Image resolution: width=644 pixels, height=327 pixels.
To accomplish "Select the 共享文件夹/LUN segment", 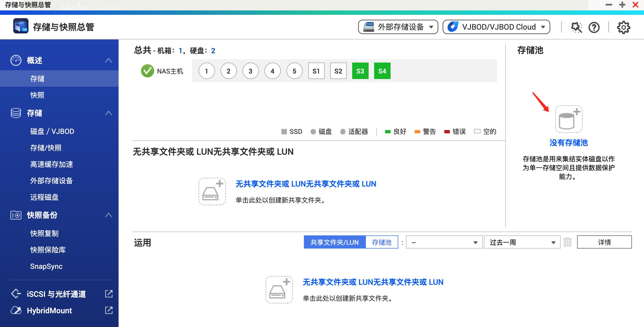I will click(334, 242).
